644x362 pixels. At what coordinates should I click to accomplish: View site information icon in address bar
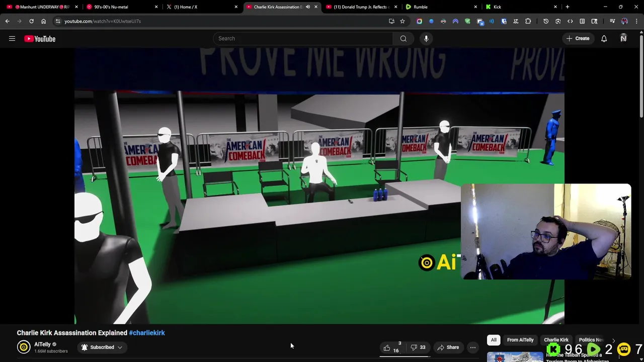click(x=58, y=21)
